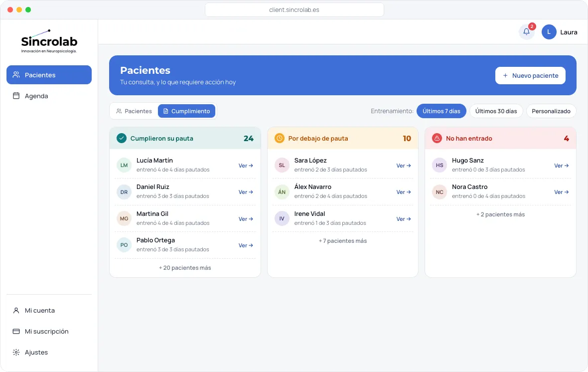
Task: Click the Cumplieron su pauta header
Action: click(x=185, y=138)
